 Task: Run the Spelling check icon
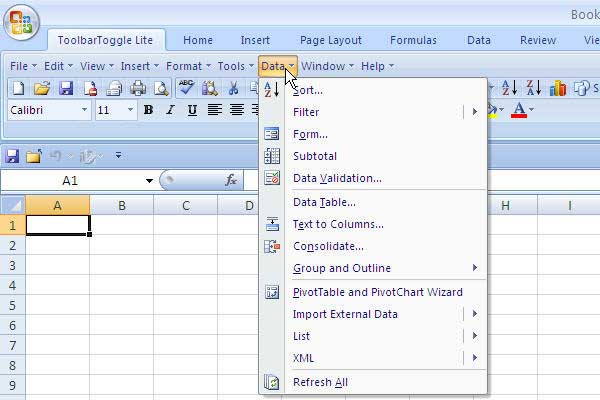[186, 89]
